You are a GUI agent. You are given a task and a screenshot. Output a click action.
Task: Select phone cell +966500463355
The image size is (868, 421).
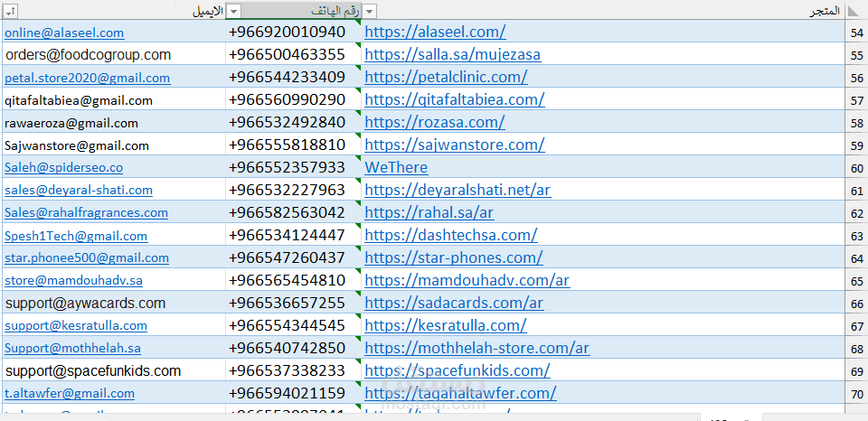point(293,55)
